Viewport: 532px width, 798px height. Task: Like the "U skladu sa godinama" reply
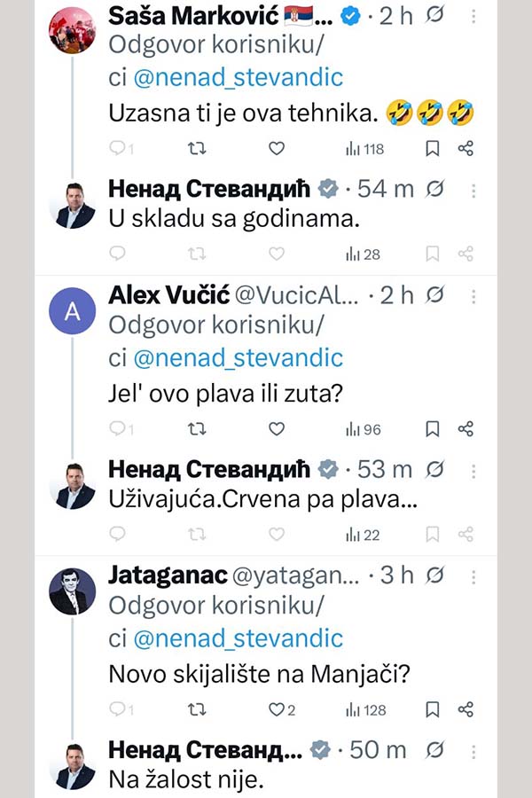277,254
